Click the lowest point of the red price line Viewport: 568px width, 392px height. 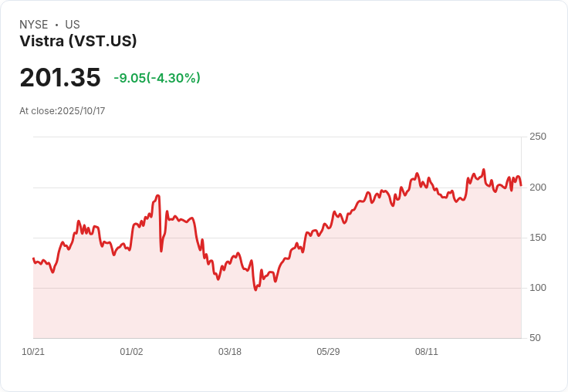[x=255, y=289]
